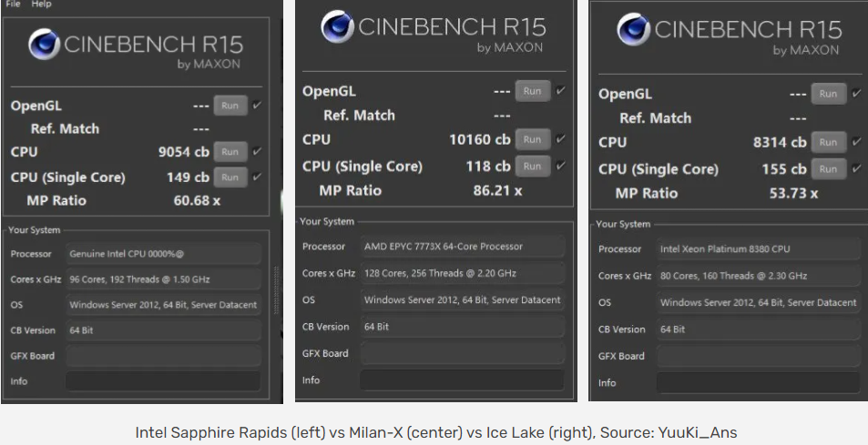
Task: Click empty GFX Board field in EPYC 7773X window
Action: (462, 353)
